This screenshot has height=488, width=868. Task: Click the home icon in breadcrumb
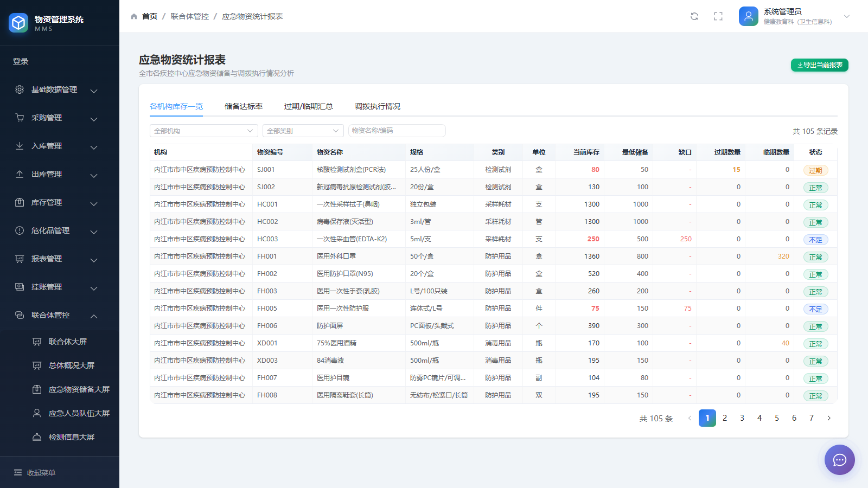(134, 16)
